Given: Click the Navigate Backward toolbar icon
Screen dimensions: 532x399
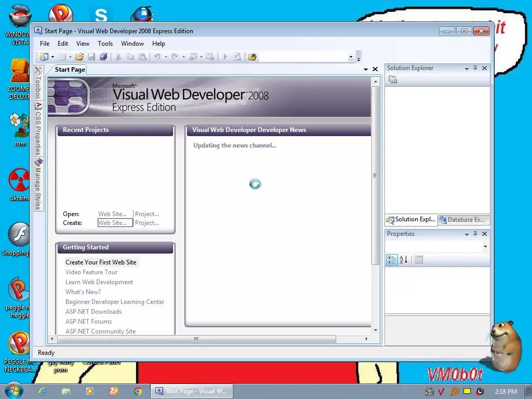Looking at the screenshot, I should (193, 57).
